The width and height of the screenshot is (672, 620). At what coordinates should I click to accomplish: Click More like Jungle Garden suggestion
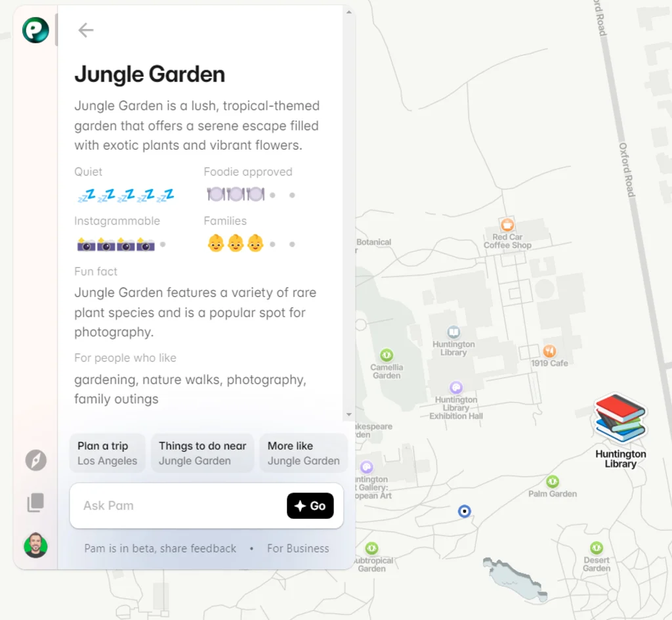(303, 453)
